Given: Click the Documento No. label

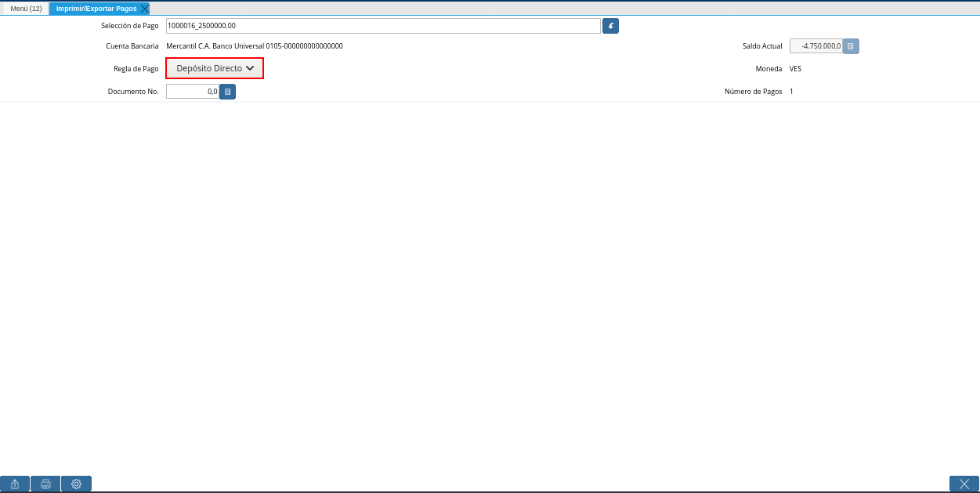Looking at the screenshot, I should coord(133,92).
